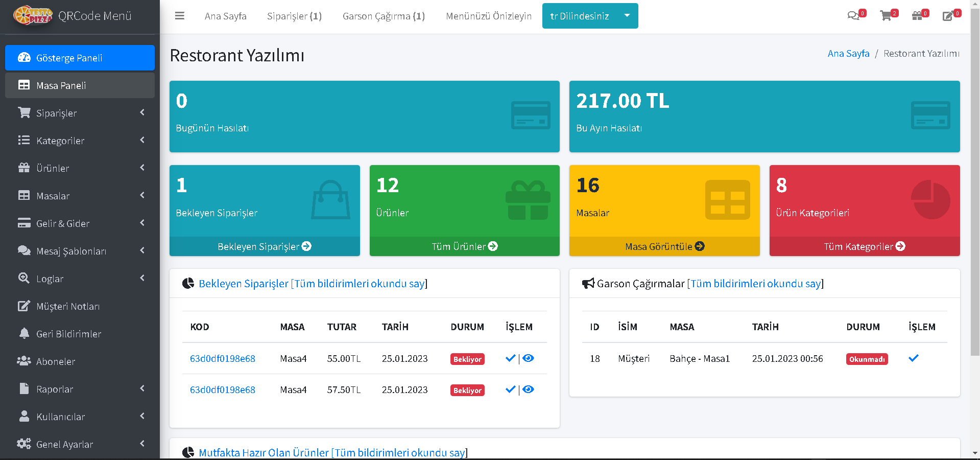Approve second order with checkmark icon

(510, 389)
